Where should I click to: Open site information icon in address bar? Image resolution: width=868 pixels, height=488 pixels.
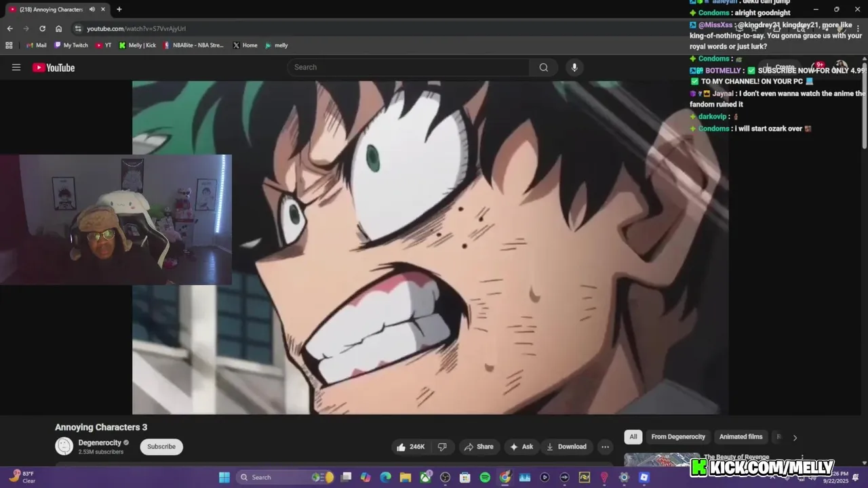pyautogui.click(x=78, y=28)
